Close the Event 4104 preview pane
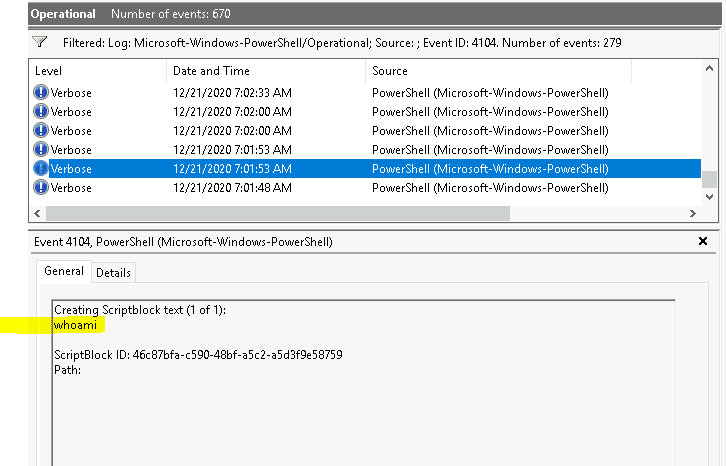726x466 pixels. [702, 241]
